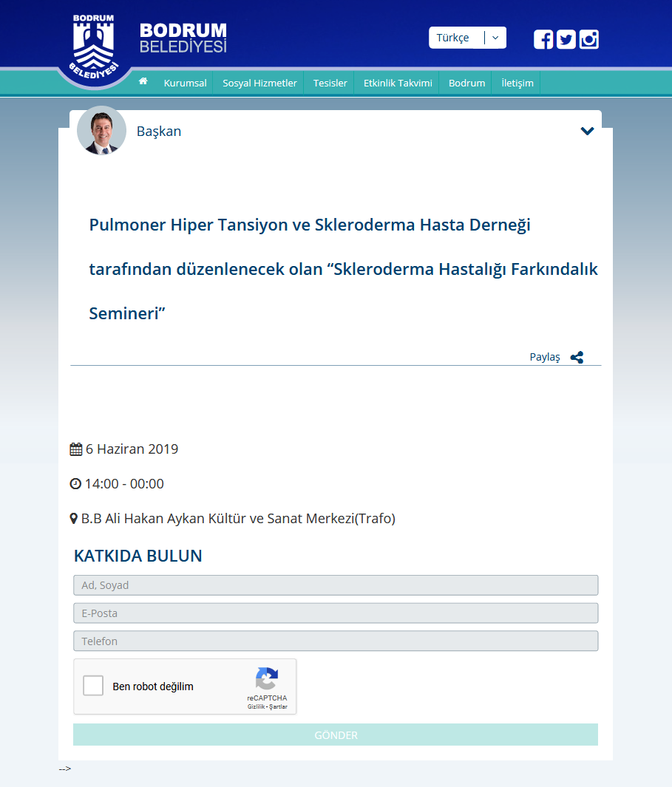Open the reCAPTCHA Gizlilik link

coord(256,706)
